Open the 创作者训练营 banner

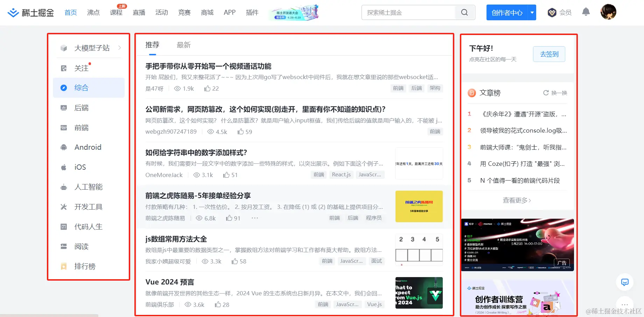click(518, 298)
